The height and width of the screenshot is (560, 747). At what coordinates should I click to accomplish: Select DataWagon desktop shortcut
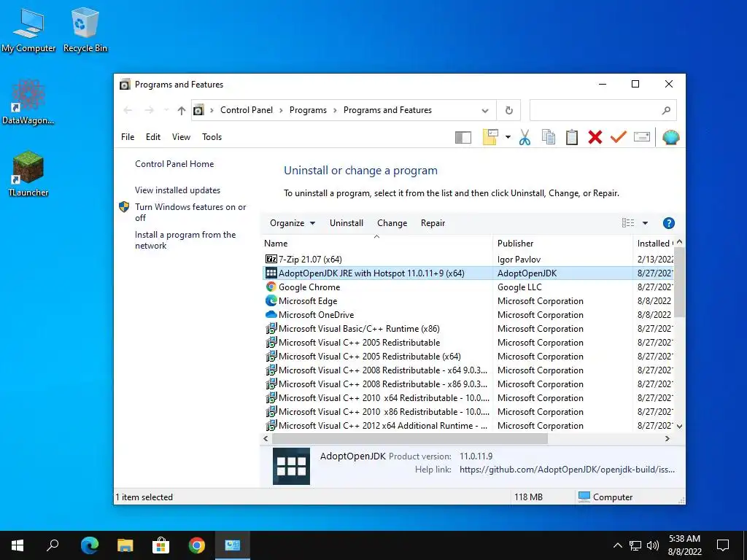pos(28,102)
